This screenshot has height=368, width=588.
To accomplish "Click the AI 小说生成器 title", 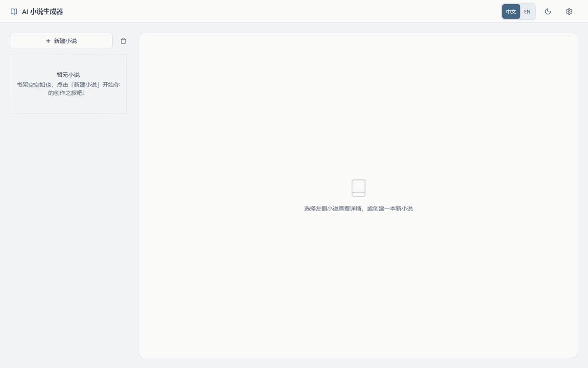I will [42, 12].
